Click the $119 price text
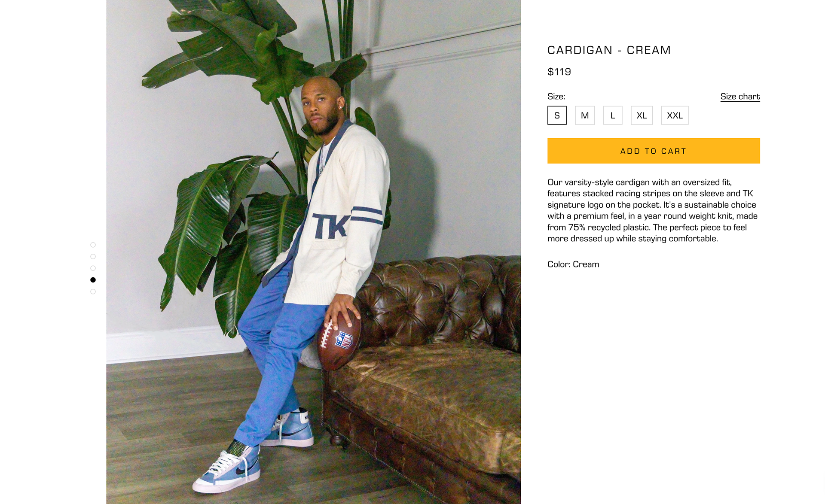 click(559, 72)
